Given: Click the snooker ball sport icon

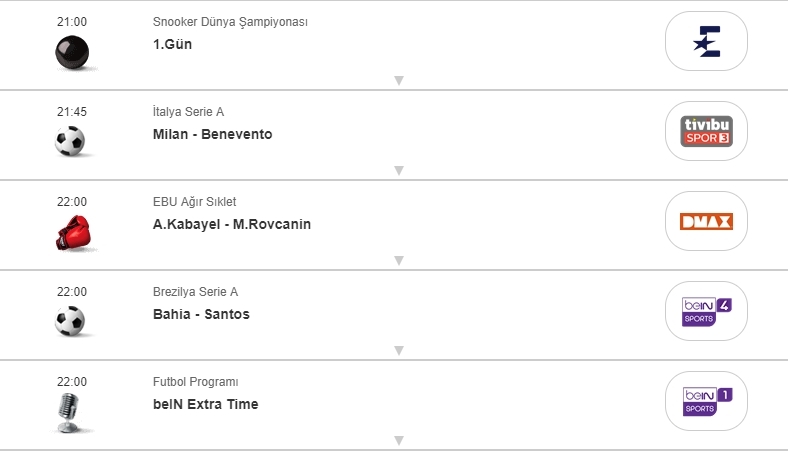Looking at the screenshot, I should [72, 51].
